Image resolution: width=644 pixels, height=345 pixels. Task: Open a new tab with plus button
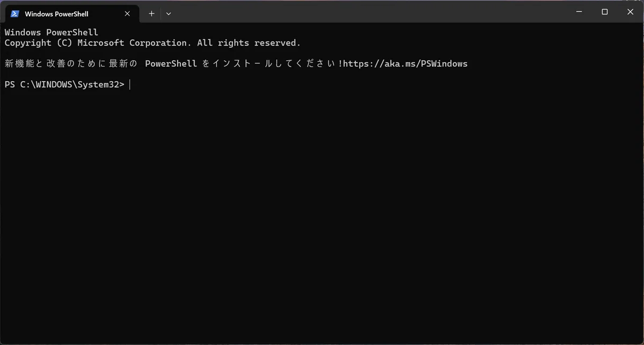[x=151, y=13]
